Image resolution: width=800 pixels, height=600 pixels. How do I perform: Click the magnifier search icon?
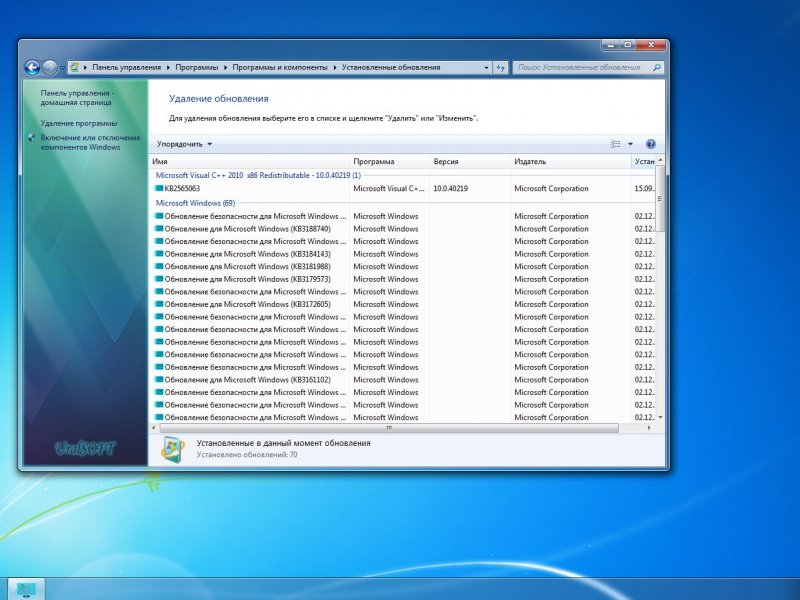click(657, 67)
